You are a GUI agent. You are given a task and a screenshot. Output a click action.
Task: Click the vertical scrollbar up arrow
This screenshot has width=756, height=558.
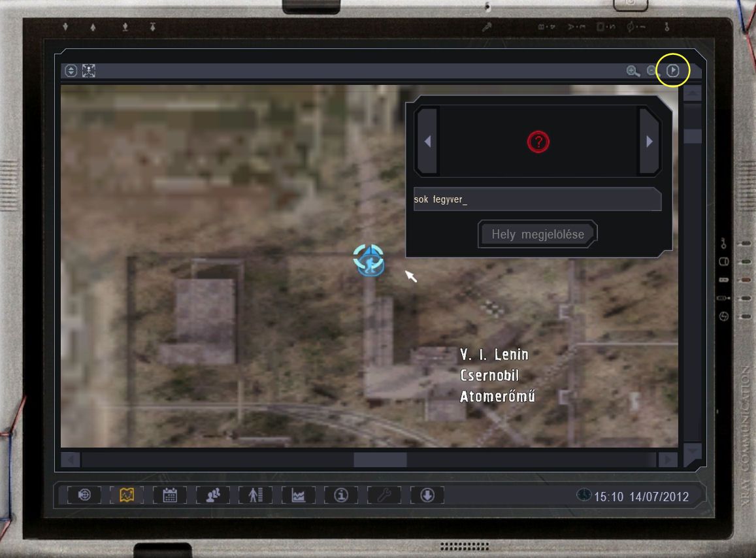pyautogui.click(x=693, y=93)
